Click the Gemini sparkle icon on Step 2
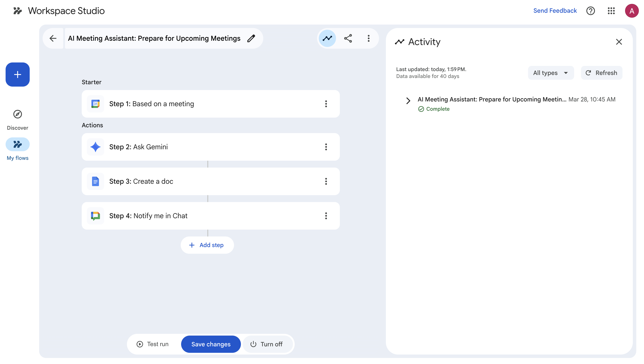This screenshot has width=644, height=364. [96, 147]
